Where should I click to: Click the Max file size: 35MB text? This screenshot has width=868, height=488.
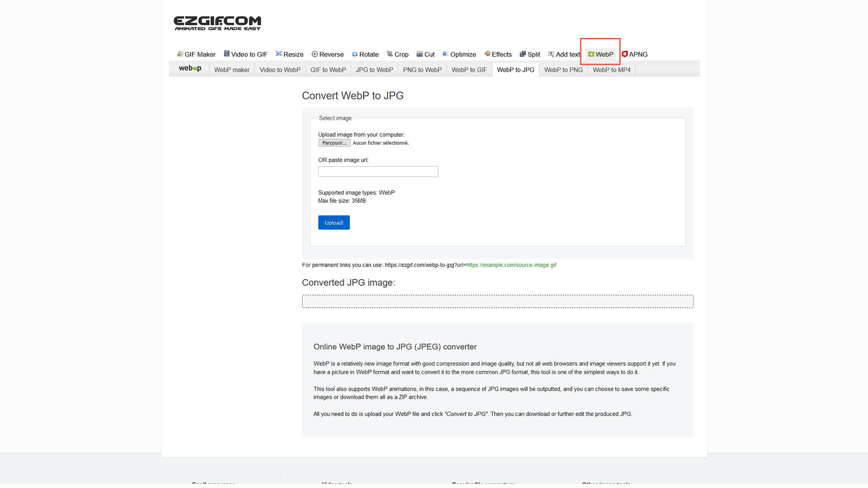pos(342,201)
